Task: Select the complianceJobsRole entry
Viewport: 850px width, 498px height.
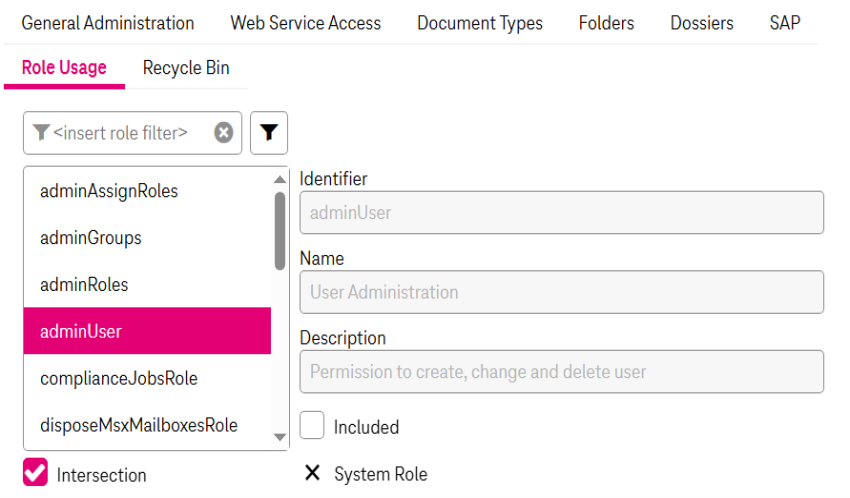Action: [119, 379]
